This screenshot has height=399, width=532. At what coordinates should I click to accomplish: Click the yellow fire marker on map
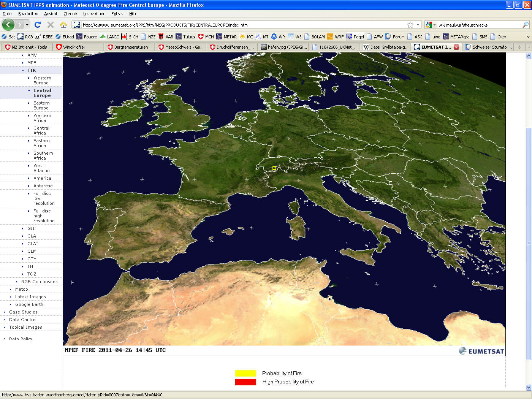point(274,168)
